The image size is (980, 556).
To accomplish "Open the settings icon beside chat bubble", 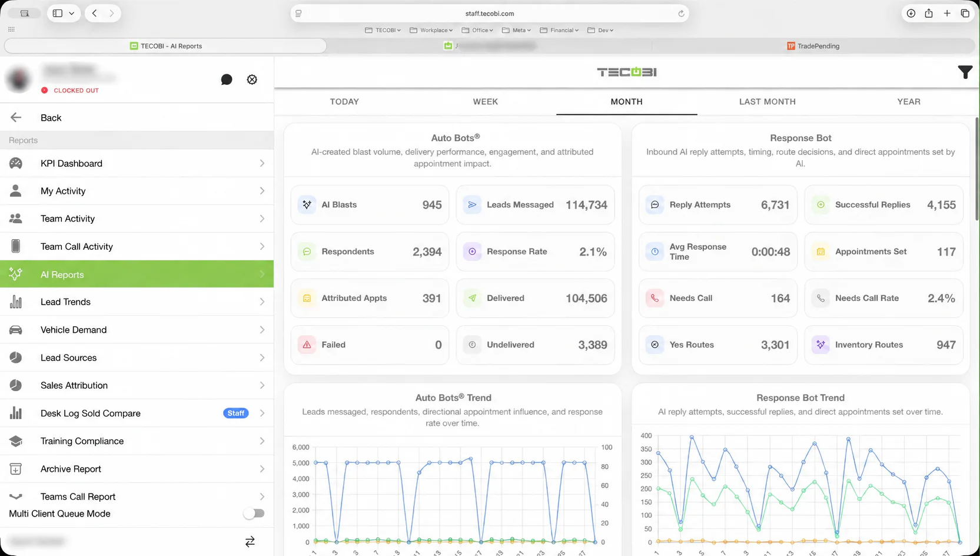I will point(252,80).
